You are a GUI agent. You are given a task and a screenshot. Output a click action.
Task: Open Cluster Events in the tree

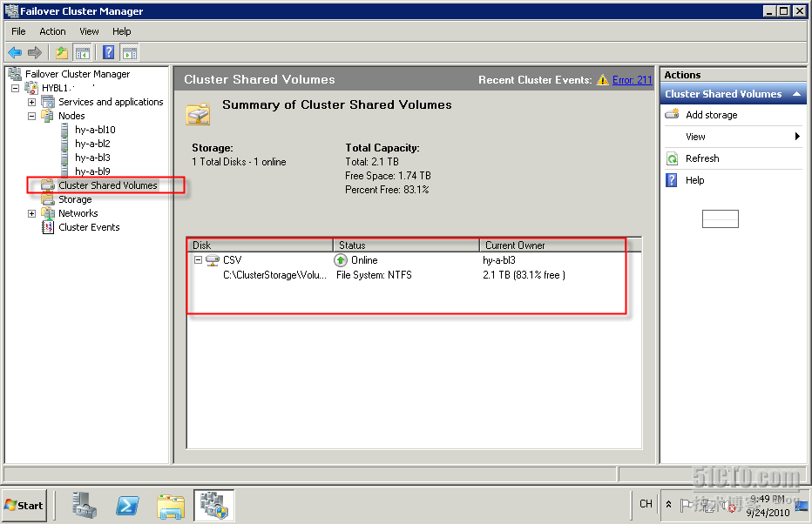(89, 227)
